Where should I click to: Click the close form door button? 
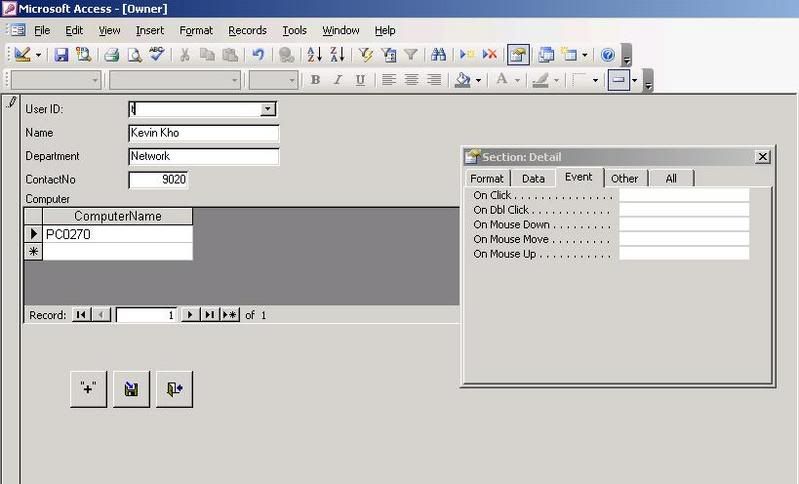click(174, 389)
